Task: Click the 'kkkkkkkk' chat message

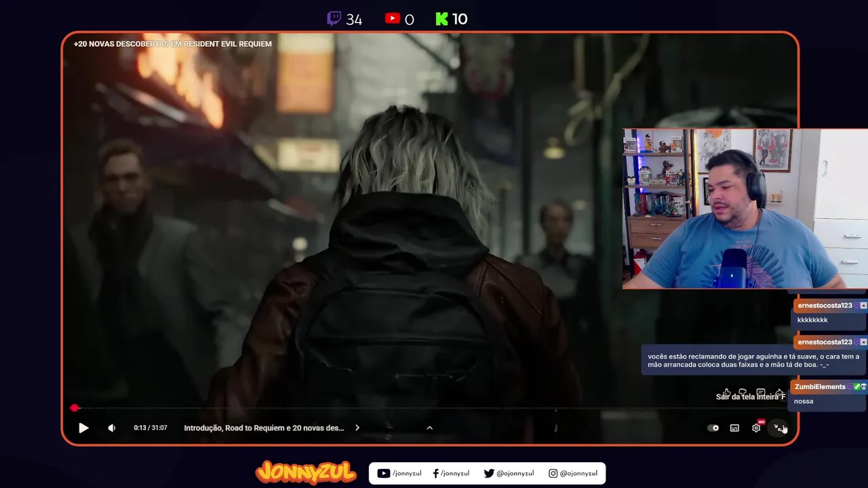Action: [x=812, y=320]
